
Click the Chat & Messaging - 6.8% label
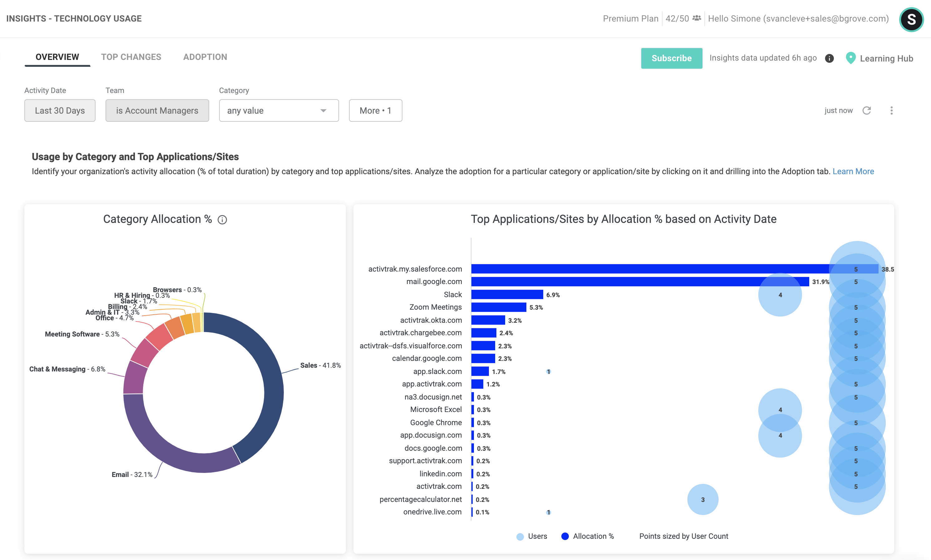pos(67,369)
